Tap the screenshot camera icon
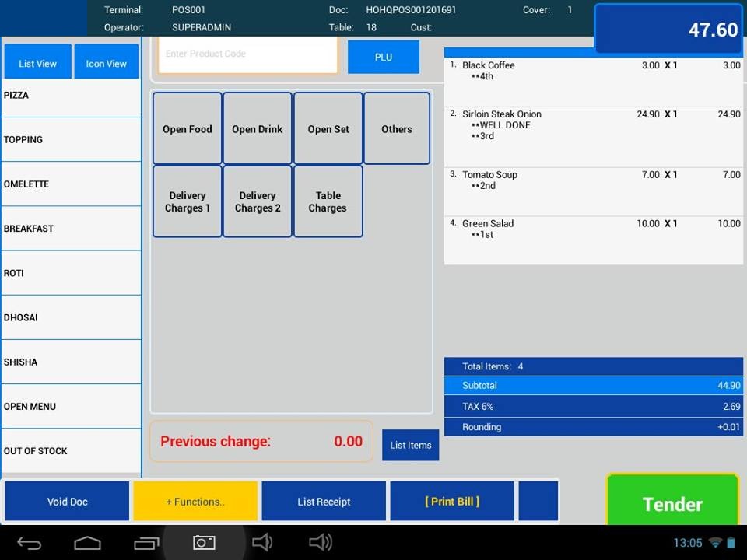The width and height of the screenshot is (747, 560). pyautogui.click(x=204, y=542)
